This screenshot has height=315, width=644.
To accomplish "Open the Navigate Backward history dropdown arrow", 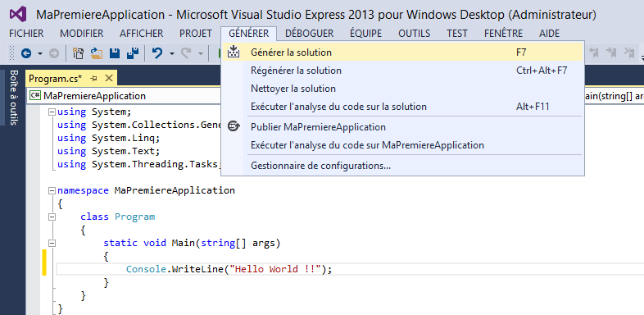I will tap(40, 53).
